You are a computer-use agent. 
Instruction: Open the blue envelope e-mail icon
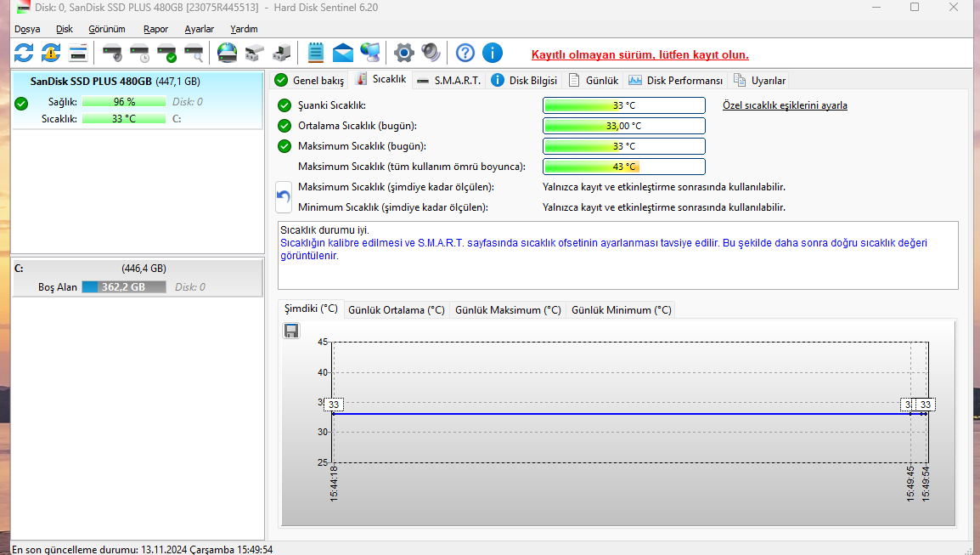pos(342,53)
